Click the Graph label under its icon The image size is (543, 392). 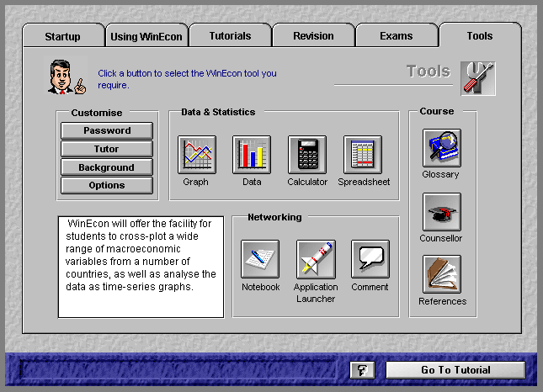(x=195, y=182)
